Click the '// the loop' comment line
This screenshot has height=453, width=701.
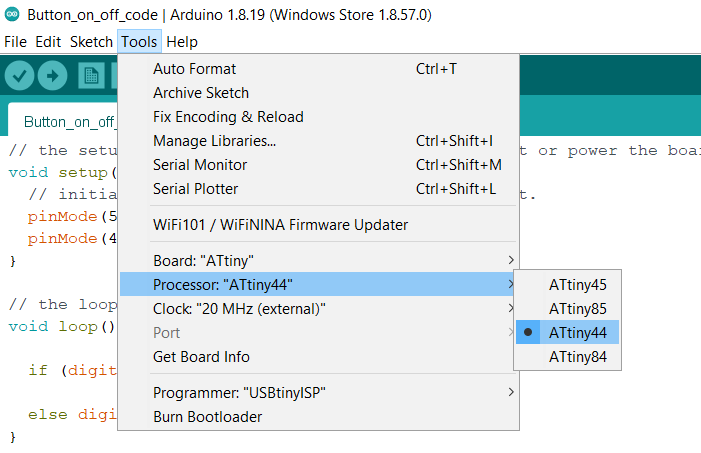(63, 304)
